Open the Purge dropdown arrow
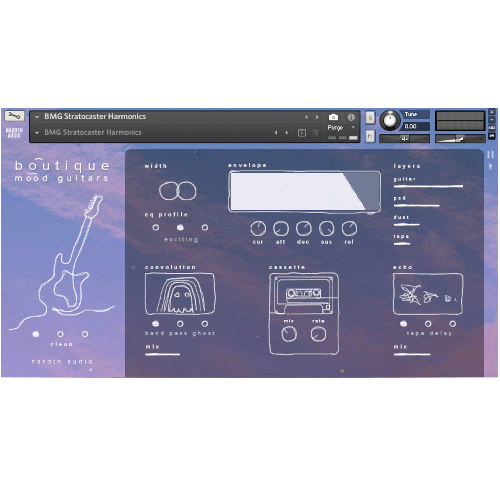 (x=353, y=127)
